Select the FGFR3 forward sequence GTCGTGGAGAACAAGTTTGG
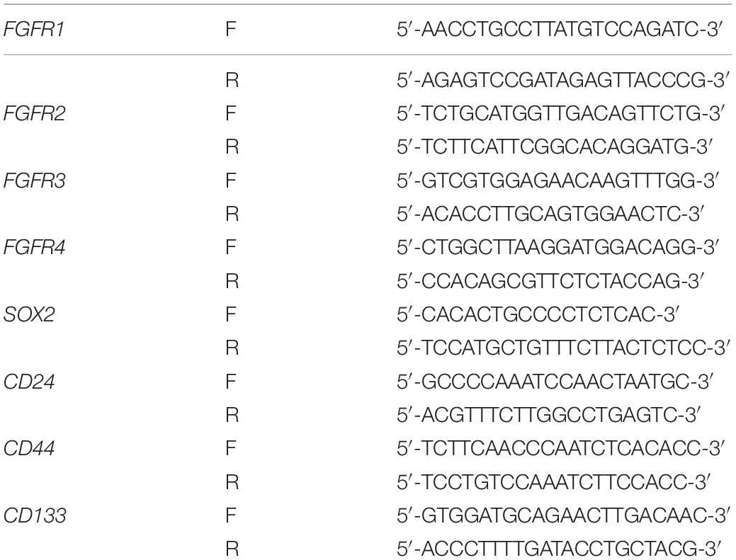The width and height of the screenshot is (736, 560). pos(557,181)
